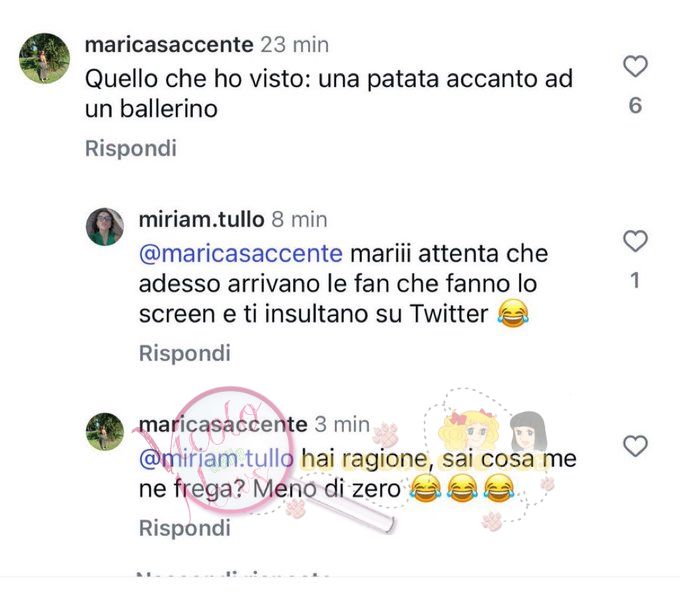
Task: Follow the @maricasaccente mention link
Action: coord(241,254)
